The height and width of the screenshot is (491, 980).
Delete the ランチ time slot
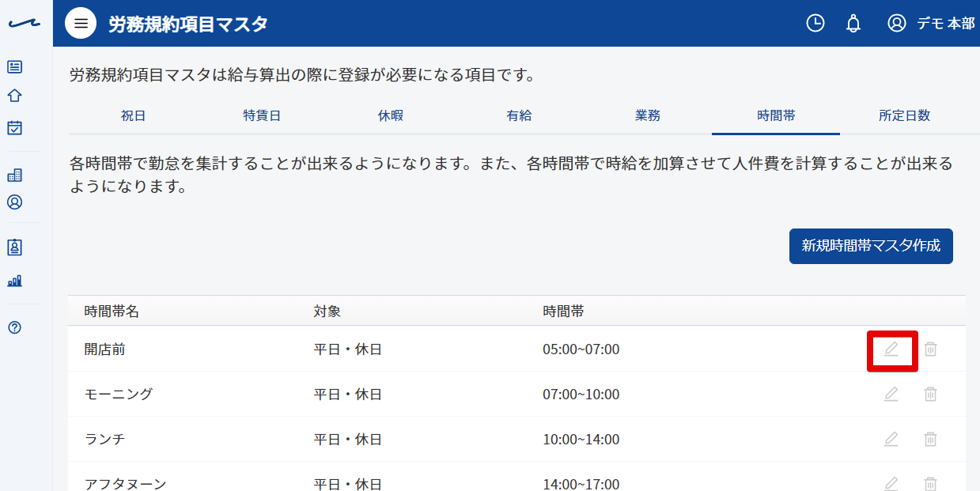[931, 439]
